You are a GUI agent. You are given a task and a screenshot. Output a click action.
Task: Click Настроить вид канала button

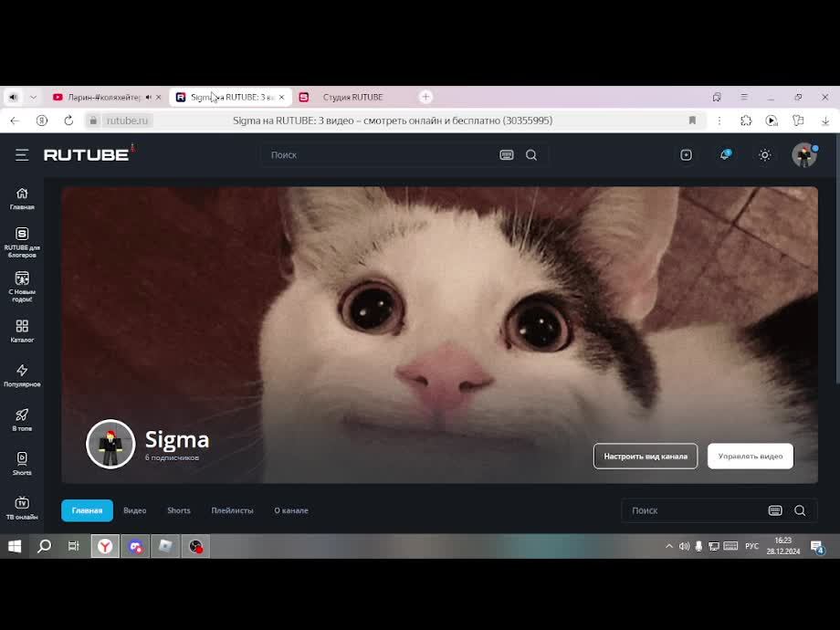click(646, 457)
